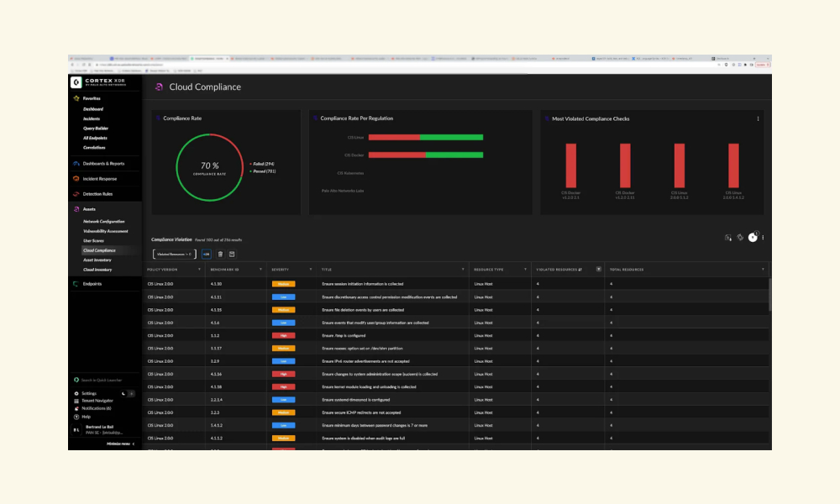The image size is (840, 504).
Task: Delete filter with the trash icon
Action: pos(220,255)
